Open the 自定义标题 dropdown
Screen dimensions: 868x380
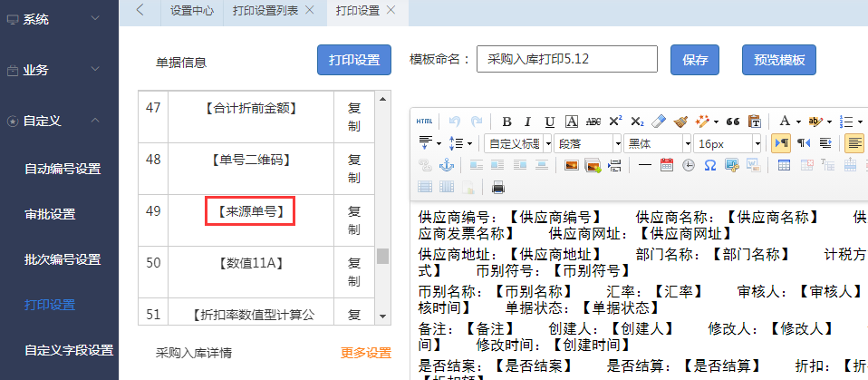518,143
